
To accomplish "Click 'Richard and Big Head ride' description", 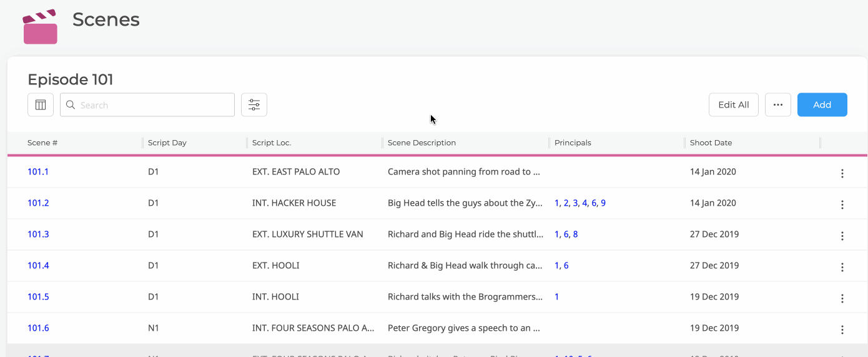I will 465,234.
